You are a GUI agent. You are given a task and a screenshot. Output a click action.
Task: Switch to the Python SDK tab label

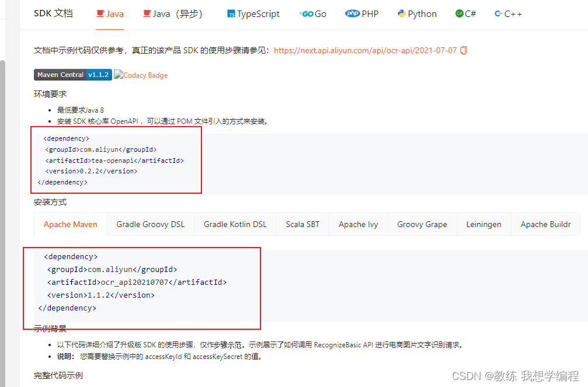pos(422,14)
